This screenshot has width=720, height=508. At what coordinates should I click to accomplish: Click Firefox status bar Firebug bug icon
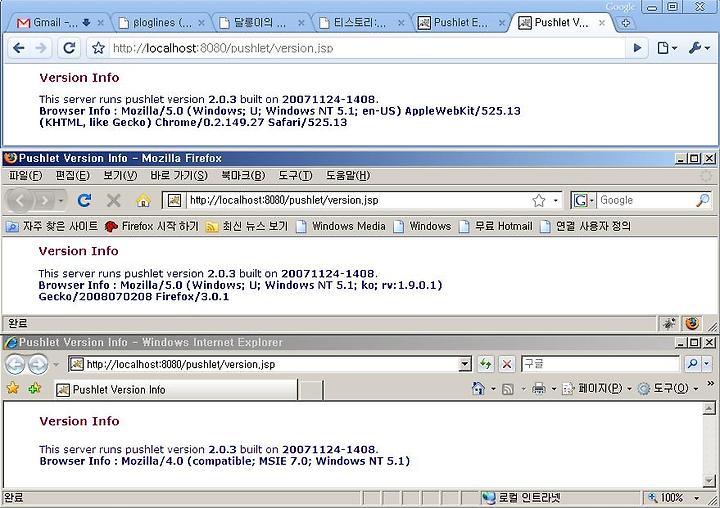tap(669, 323)
